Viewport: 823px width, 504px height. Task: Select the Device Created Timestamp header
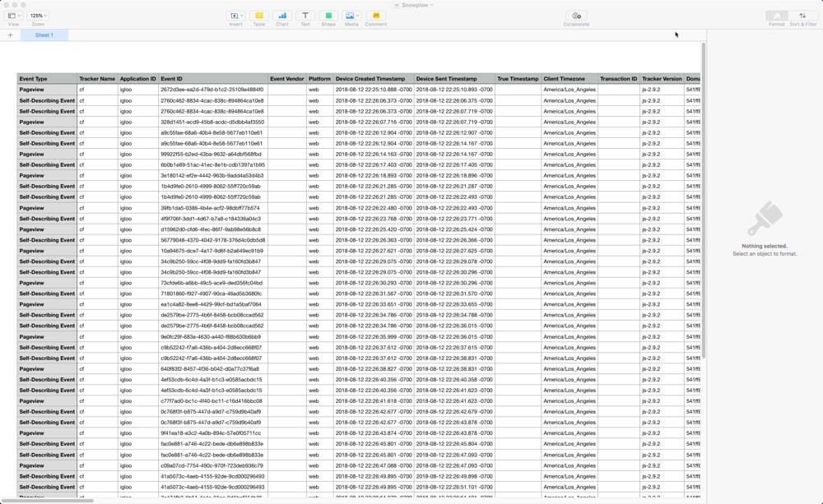point(374,79)
